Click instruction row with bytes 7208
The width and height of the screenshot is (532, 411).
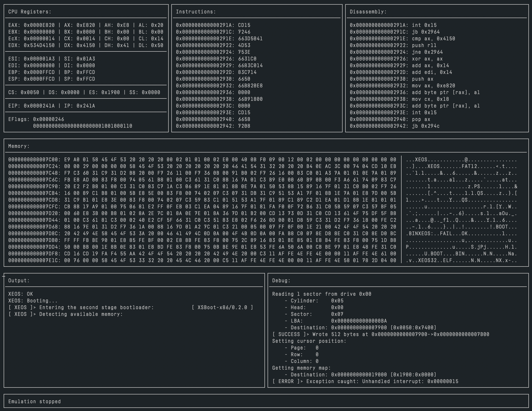click(213, 126)
